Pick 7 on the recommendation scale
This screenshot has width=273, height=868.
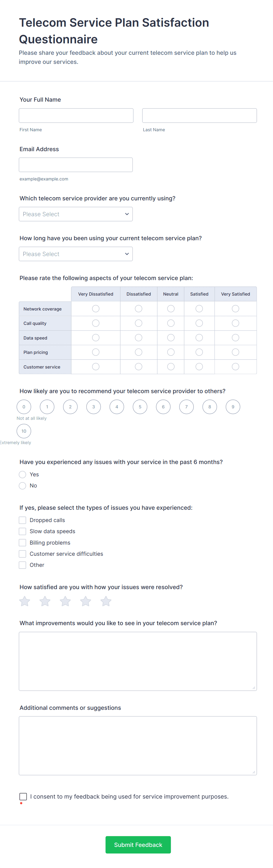[x=186, y=407]
